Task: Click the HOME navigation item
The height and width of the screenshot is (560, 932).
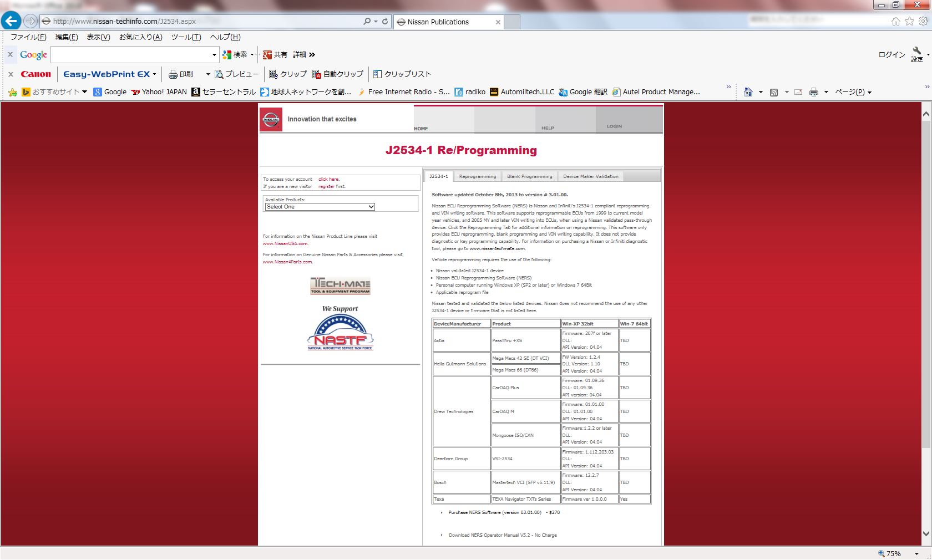Action: point(421,129)
